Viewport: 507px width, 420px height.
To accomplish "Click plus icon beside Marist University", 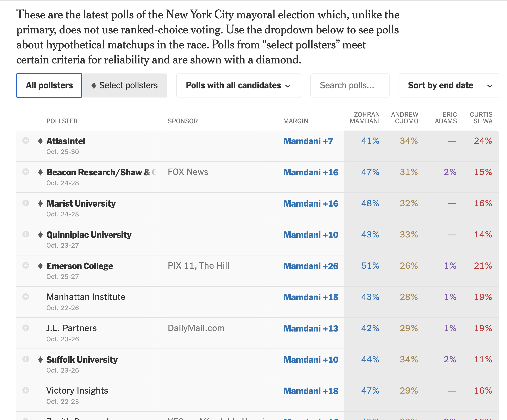I will [26, 203].
